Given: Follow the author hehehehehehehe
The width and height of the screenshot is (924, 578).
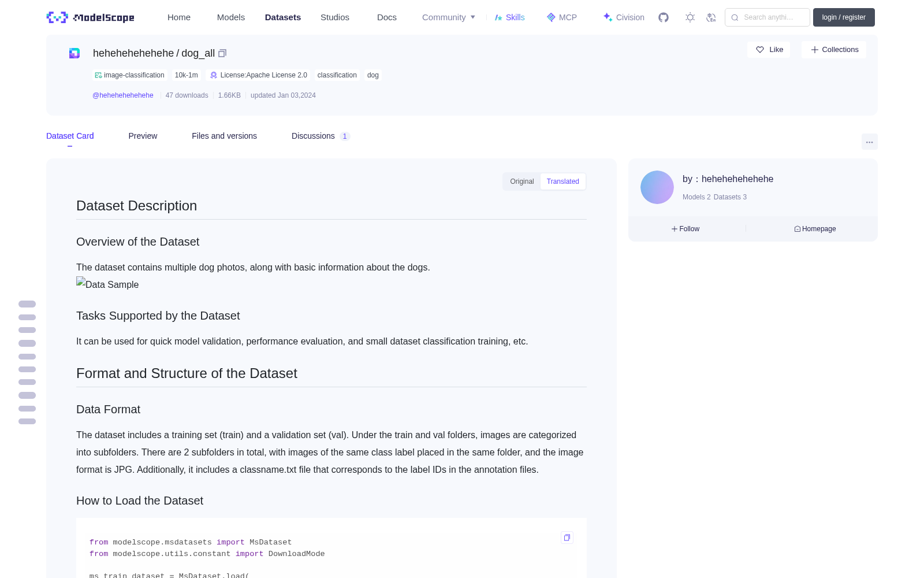Looking at the screenshot, I should (x=685, y=229).
